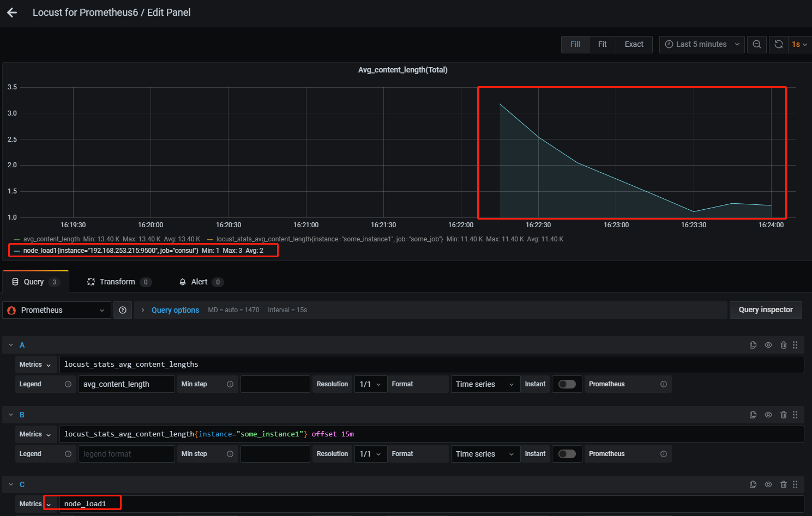Click the legend format input field on query B

(127, 453)
